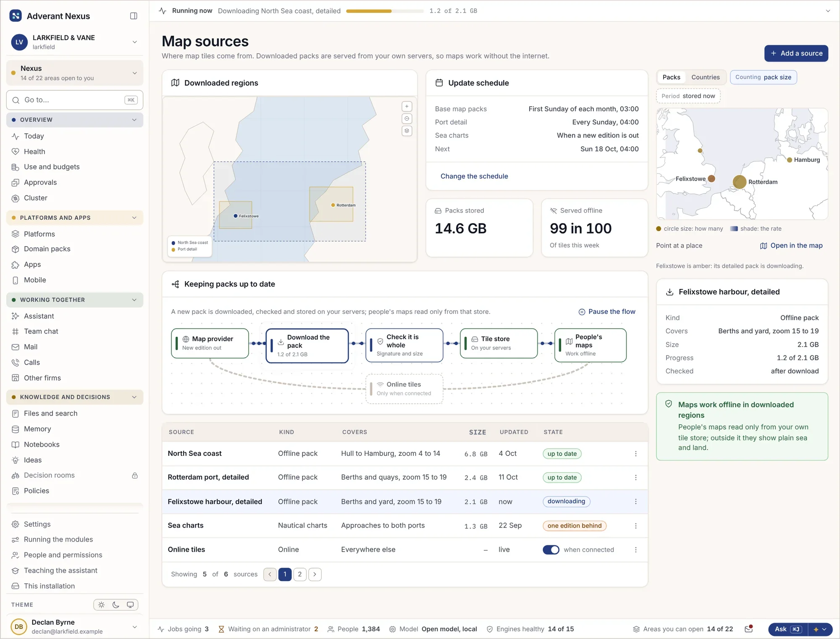
Task: Open map layers button
Action: tap(407, 131)
